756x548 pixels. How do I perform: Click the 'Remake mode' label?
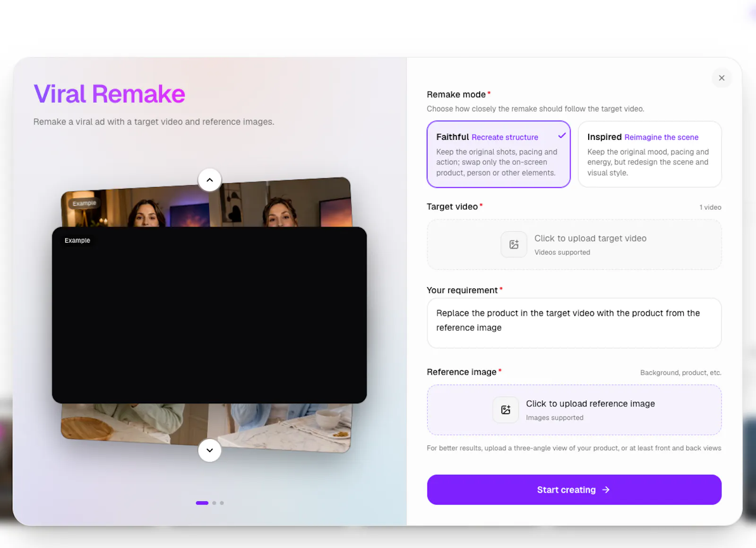tap(456, 94)
